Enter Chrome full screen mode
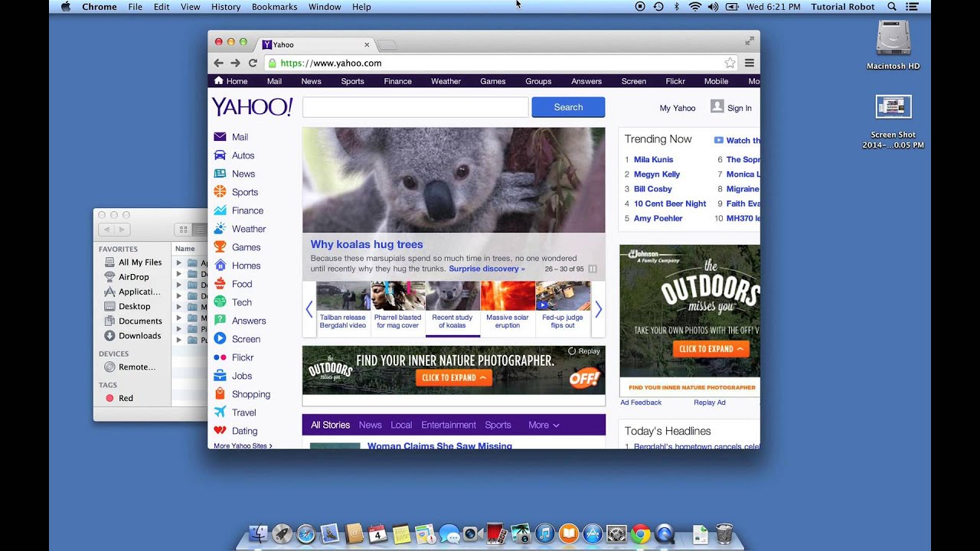The height and width of the screenshot is (551, 980). coord(750,41)
